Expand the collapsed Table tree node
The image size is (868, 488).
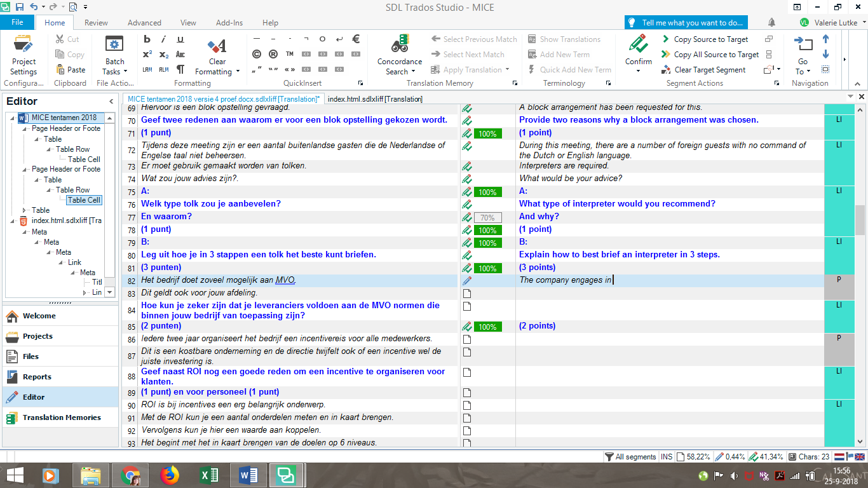pos(25,210)
